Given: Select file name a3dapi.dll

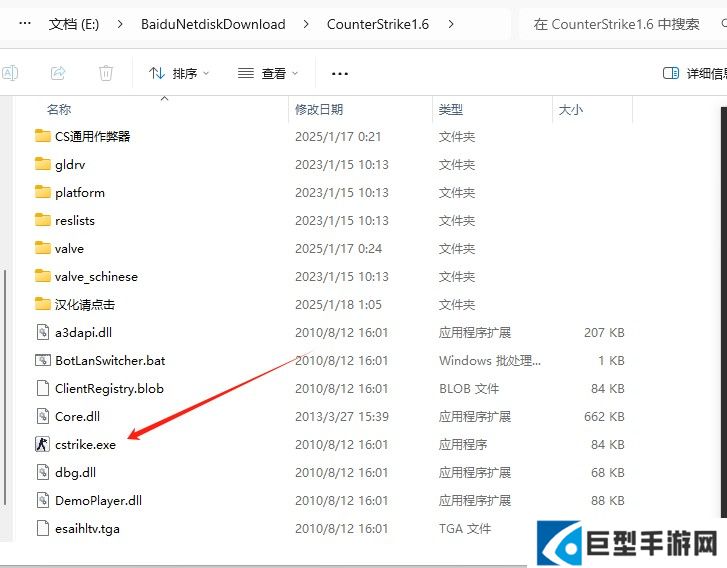Looking at the screenshot, I should [83, 332].
